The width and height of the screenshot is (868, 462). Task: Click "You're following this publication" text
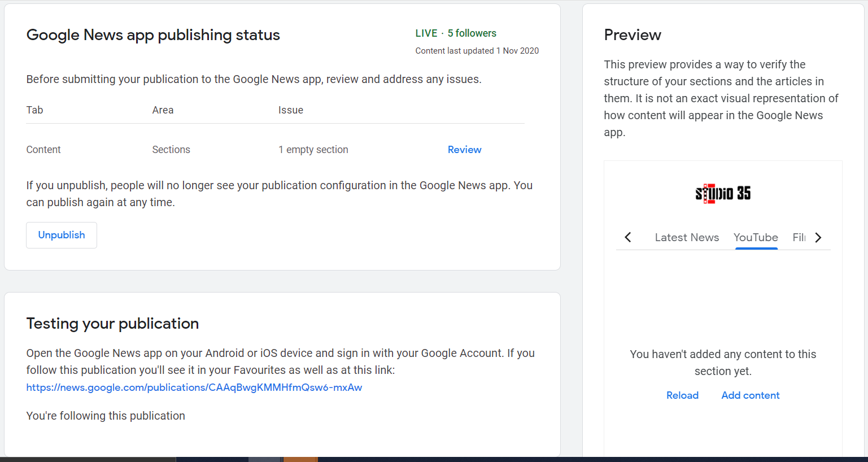[106, 416]
